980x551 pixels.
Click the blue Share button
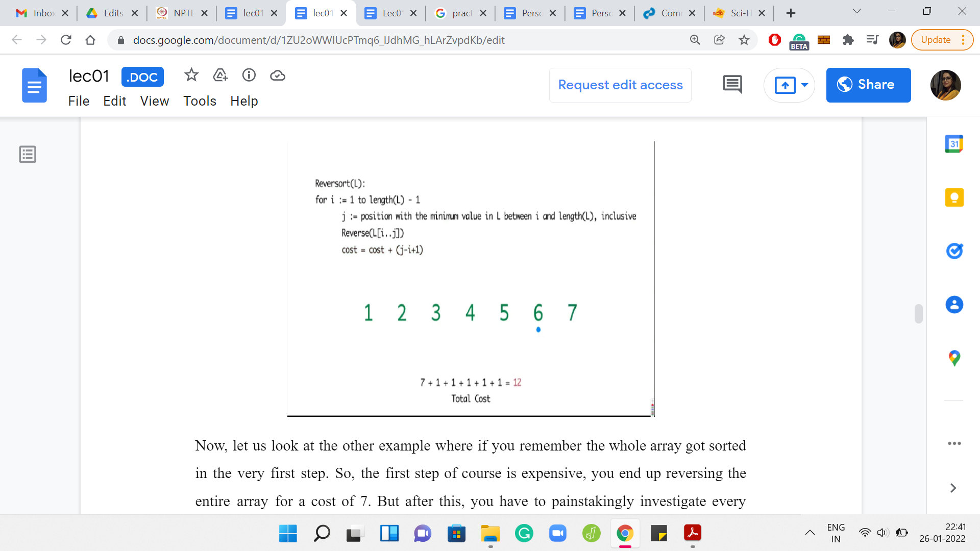click(x=868, y=85)
